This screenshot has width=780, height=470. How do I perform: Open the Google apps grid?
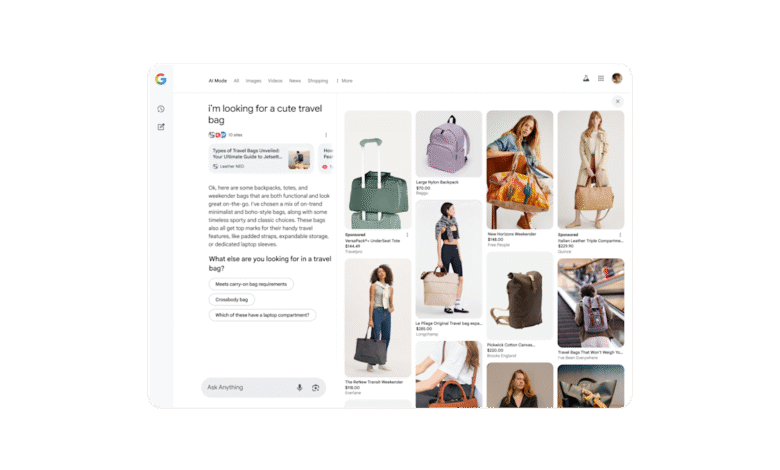601,78
